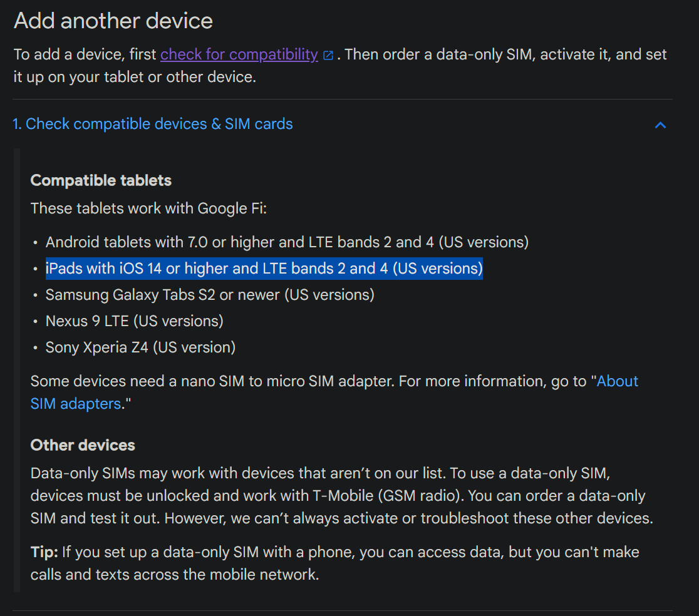Click the highlighted iPads with iOS 14 line
Screen dimensions: 699x616
coord(264,269)
